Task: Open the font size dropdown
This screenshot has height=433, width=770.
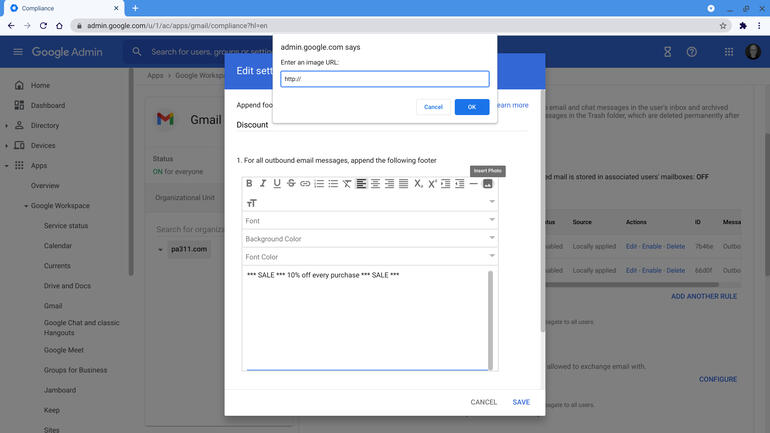Action: [x=370, y=202]
